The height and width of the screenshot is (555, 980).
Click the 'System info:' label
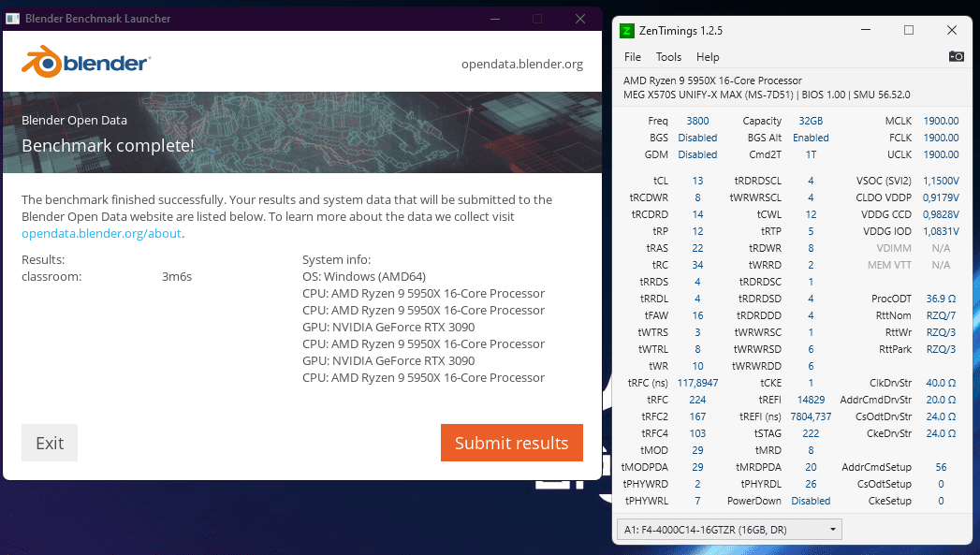336,259
